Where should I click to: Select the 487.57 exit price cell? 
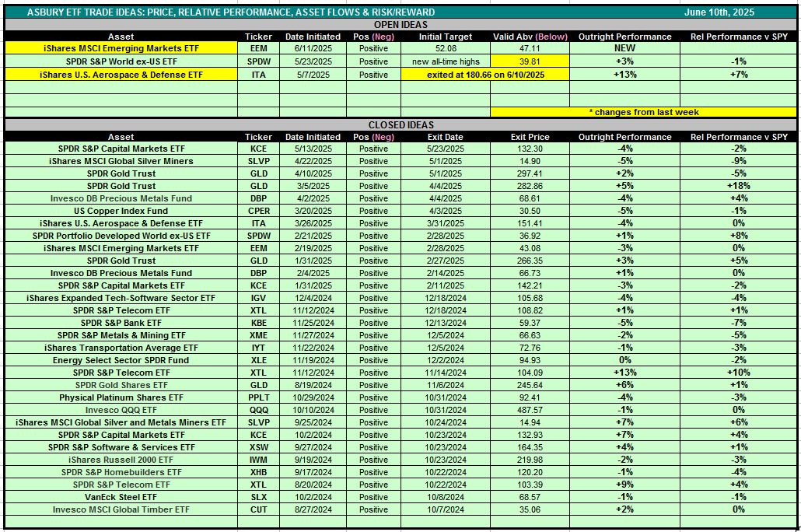pyautogui.click(x=530, y=410)
